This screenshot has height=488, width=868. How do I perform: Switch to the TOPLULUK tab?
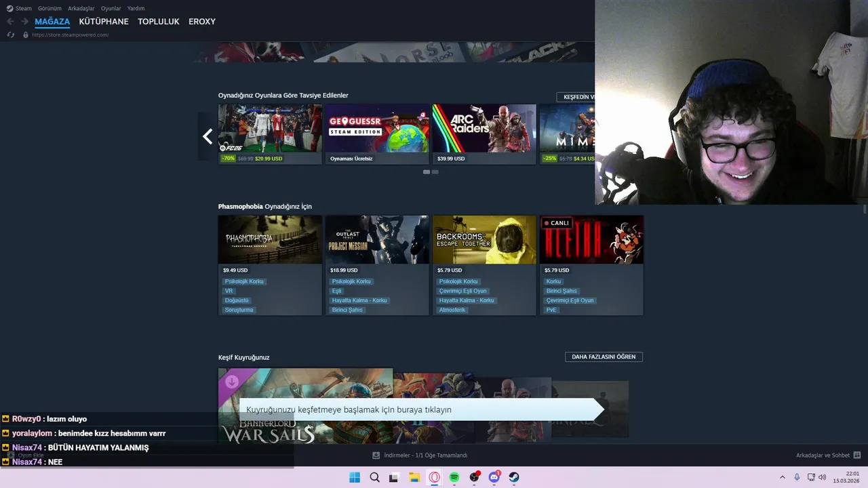pyautogui.click(x=159, y=22)
